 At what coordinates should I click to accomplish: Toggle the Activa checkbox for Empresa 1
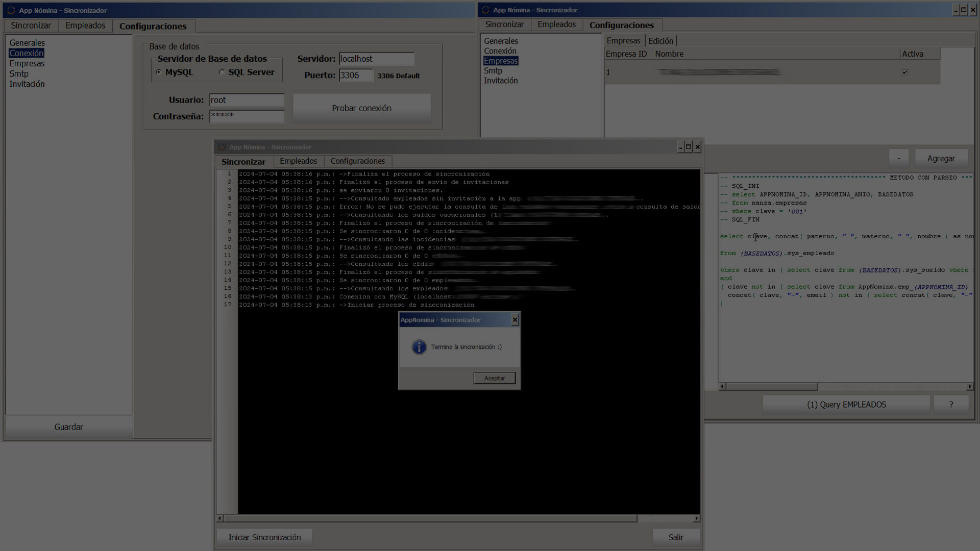904,72
